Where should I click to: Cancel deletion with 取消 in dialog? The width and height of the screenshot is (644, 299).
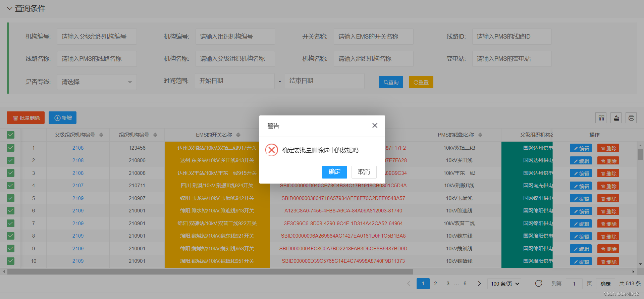pyautogui.click(x=364, y=172)
